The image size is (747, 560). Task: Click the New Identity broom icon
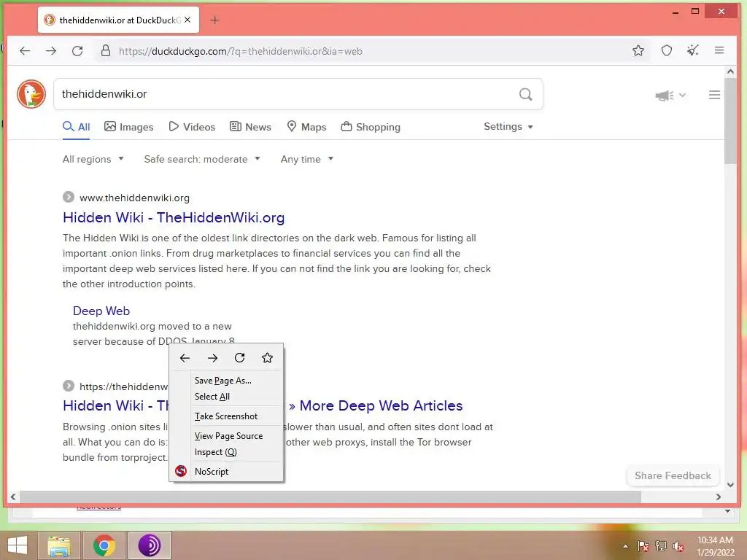coord(693,50)
